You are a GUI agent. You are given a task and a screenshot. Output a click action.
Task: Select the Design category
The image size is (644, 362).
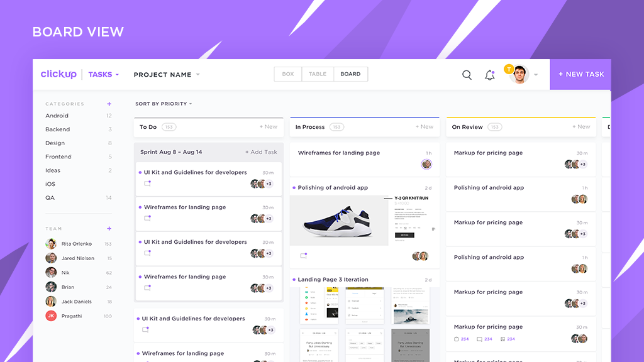(x=55, y=143)
